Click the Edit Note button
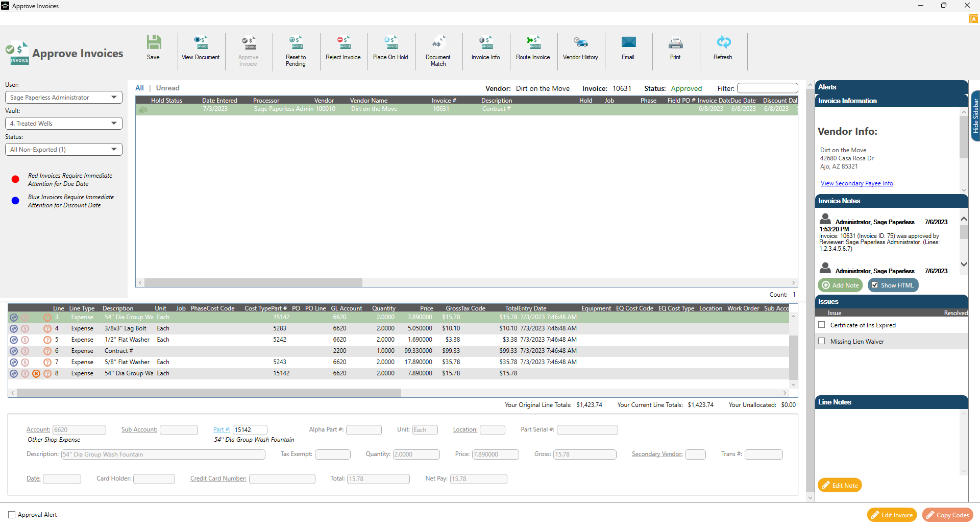 (840, 485)
